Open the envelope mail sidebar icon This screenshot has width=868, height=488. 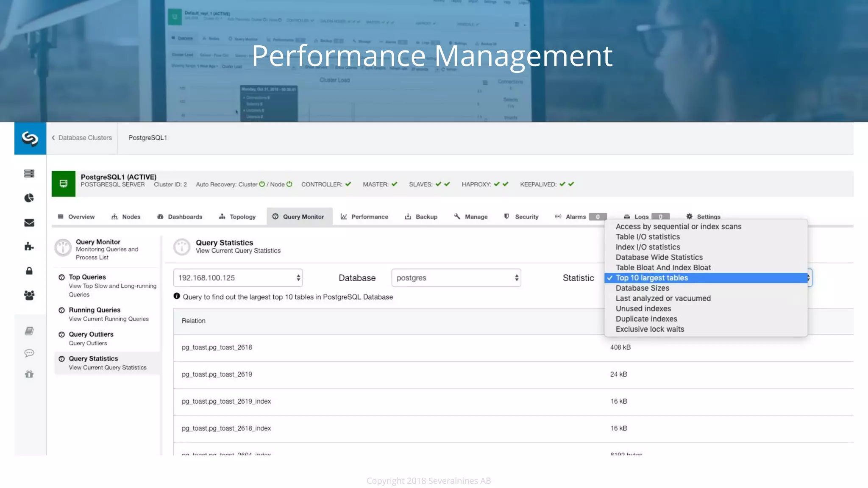tap(29, 222)
